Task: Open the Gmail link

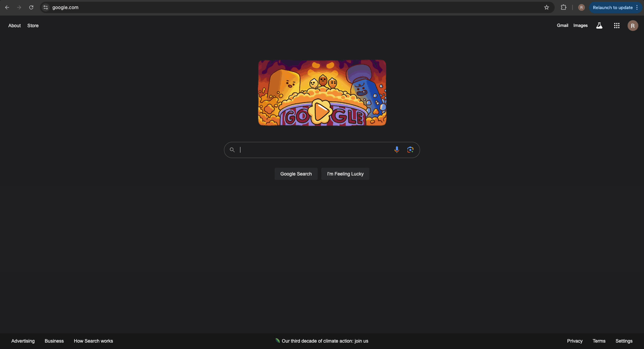Action: (562, 26)
